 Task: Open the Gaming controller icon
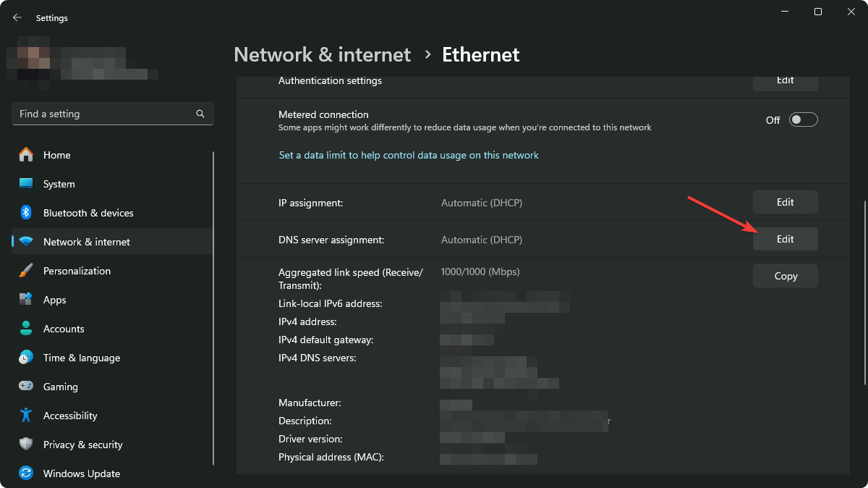[x=26, y=387]
